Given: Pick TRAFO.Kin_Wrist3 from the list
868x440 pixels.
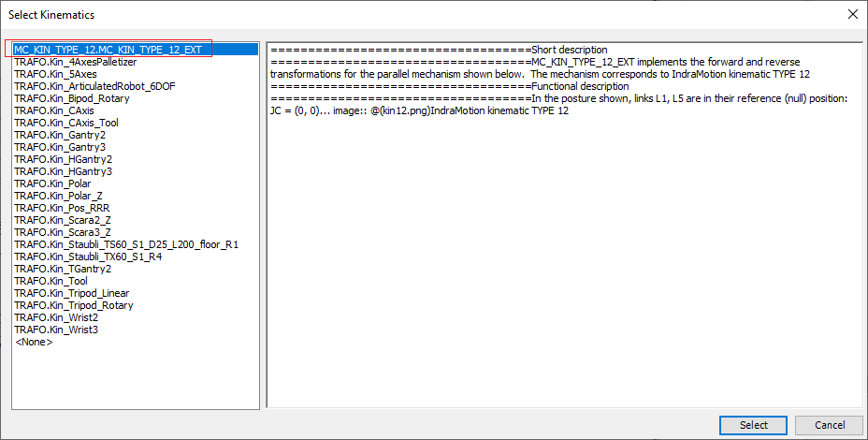Looking at the screenshot, I should [x=56, y=330].
